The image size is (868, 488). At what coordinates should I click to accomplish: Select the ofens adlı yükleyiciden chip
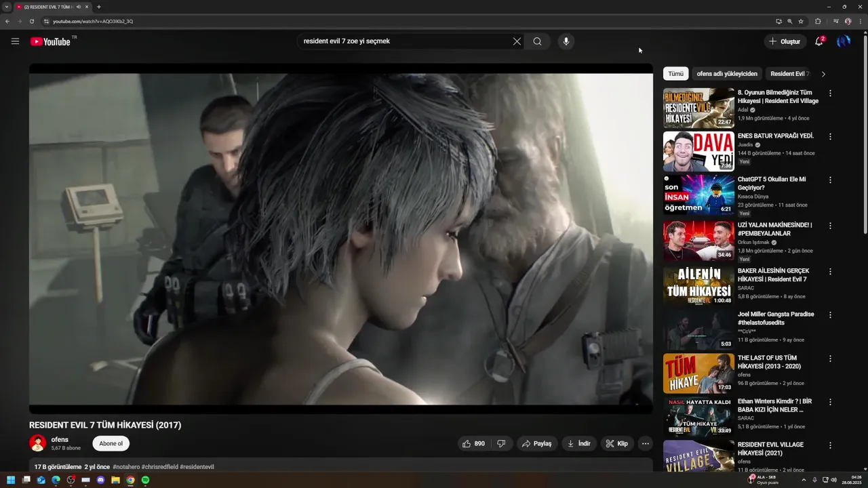coord(727,74)
